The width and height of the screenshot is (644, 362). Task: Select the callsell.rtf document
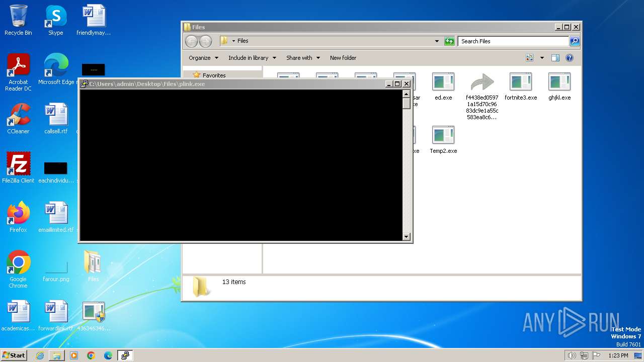coord(56,119)
